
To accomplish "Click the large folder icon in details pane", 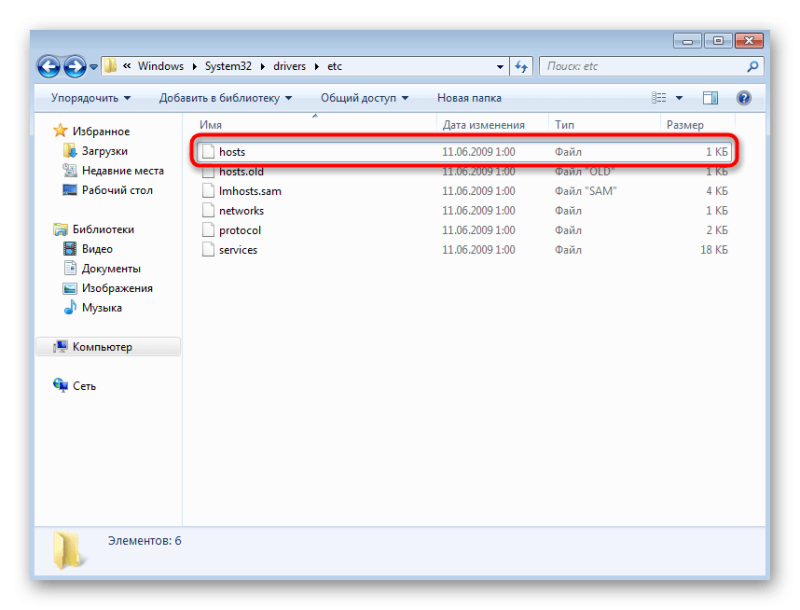I will click(x=68, y=550).
